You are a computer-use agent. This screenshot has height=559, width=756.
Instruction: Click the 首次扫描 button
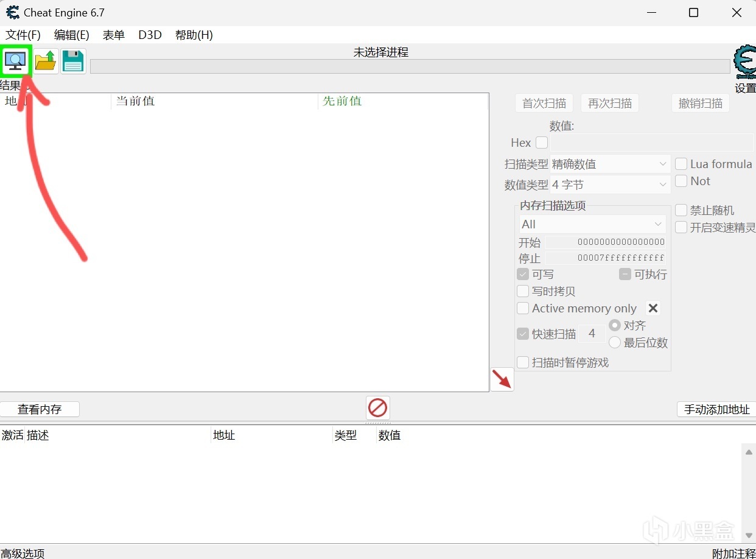click(544, 103)
